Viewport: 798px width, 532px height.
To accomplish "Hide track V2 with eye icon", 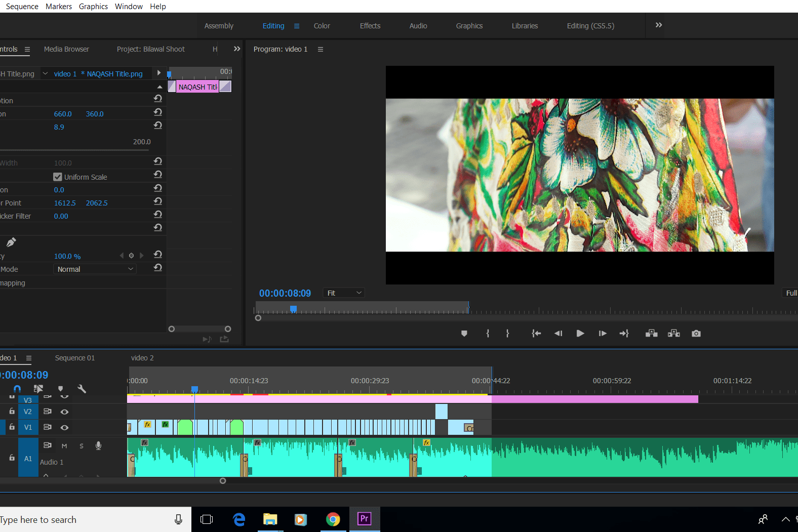I will [64, 412].
